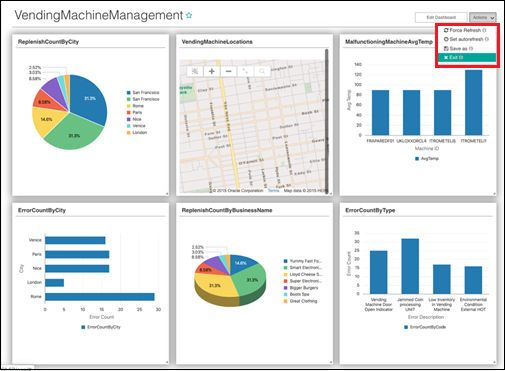Image resolution: width=505 pixels, height=371 pixels.
Task: Click the info icon next to Force Refresh
Action: point(484,30)
